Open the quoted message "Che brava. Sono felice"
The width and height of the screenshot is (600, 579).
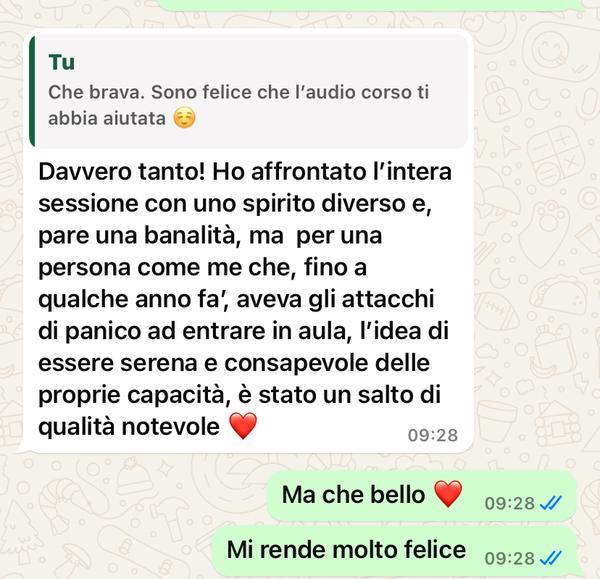[x=249, y=91]
